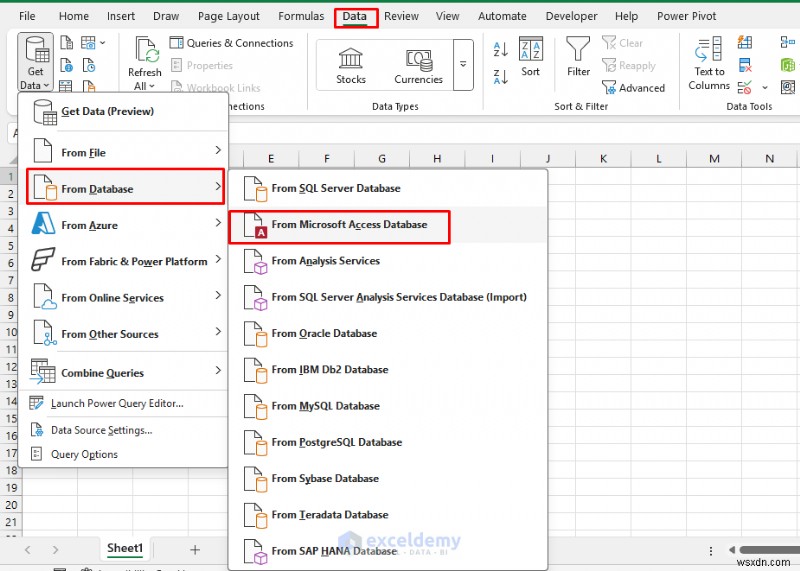Choose Get Data (Preview) menu item
This screenshot has height=571, width=800.
point(123,111)
